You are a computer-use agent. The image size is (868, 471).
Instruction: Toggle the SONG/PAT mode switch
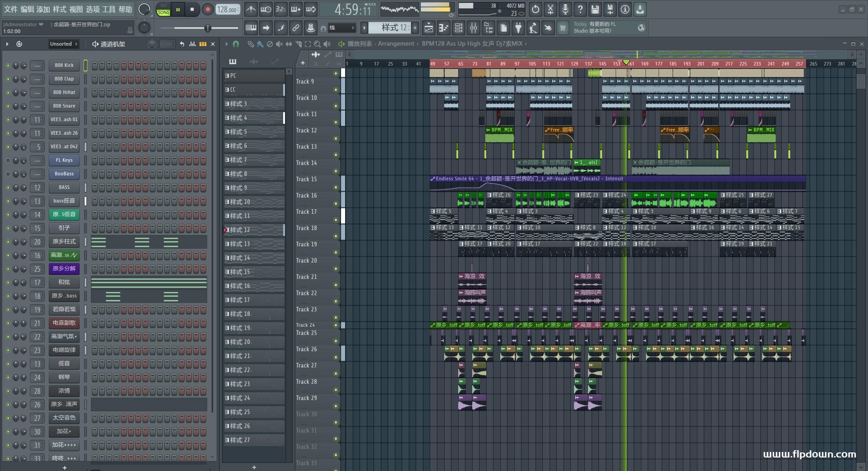click(x=163, y=9)
